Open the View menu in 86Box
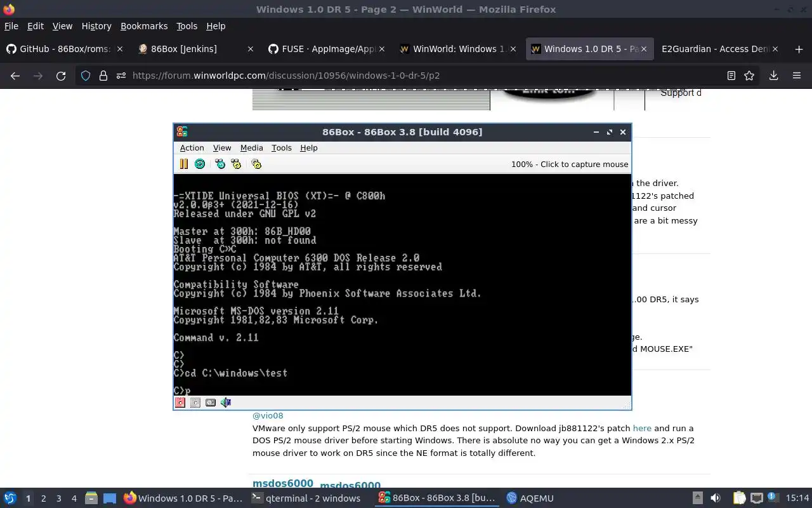 tap(222, 147)
